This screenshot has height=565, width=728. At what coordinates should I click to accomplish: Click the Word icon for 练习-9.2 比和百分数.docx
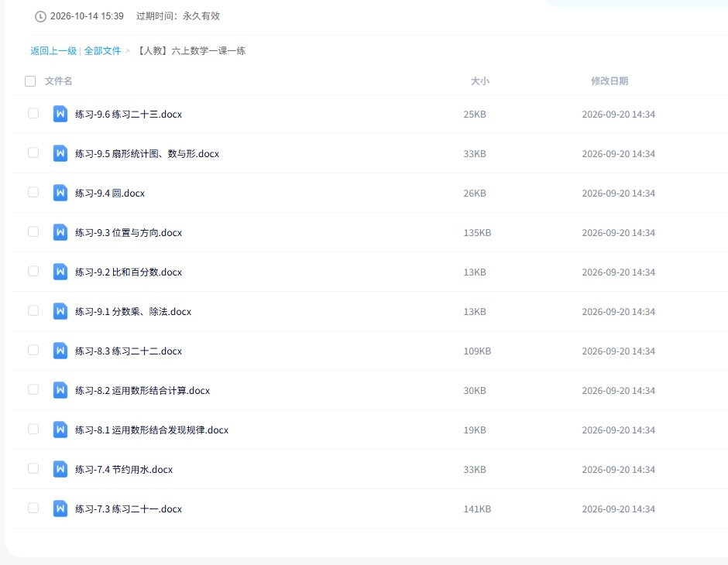[x=60, y=272]
